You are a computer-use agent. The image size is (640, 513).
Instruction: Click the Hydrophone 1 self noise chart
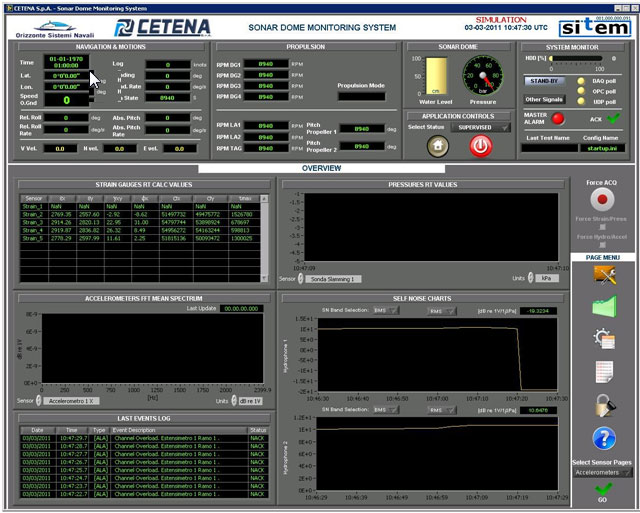point(437,354)
